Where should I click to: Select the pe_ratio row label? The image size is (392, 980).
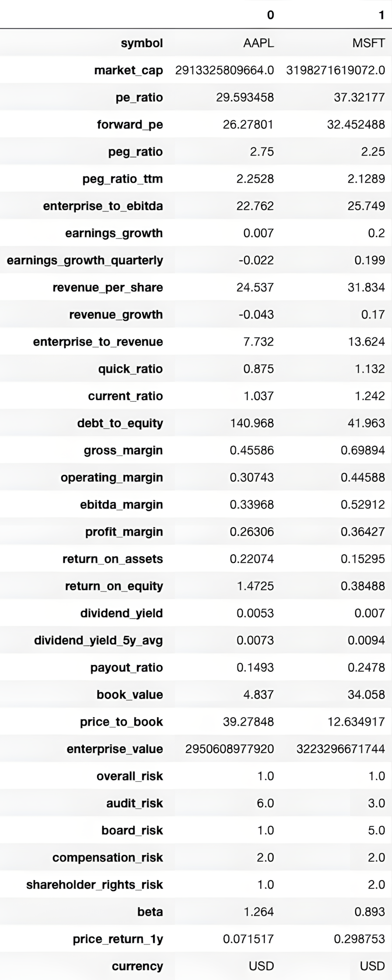click(139, 98)
